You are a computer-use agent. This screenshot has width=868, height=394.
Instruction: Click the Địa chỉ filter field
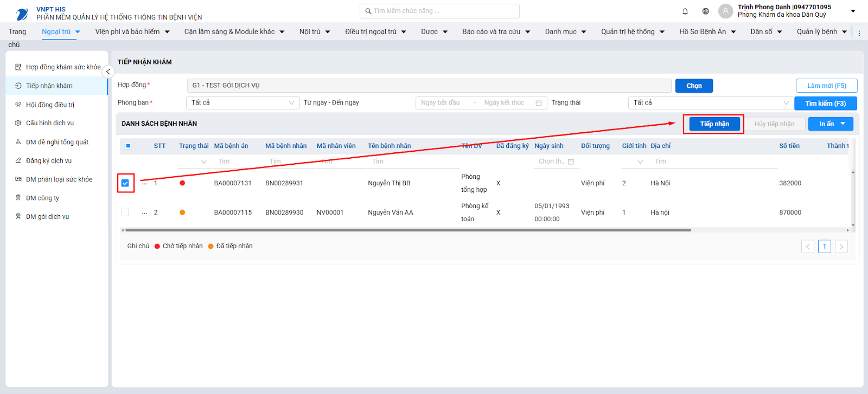(x=713, y=162)
